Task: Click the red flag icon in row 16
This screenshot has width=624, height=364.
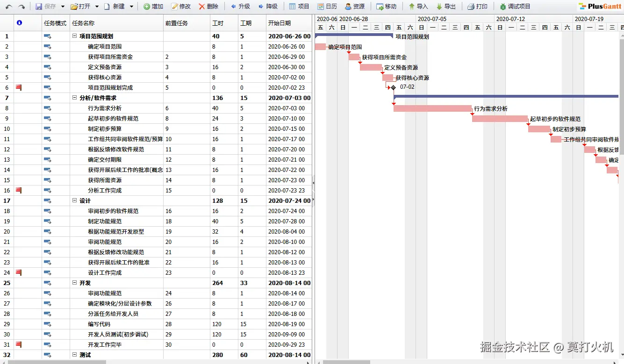Action: 19,190
